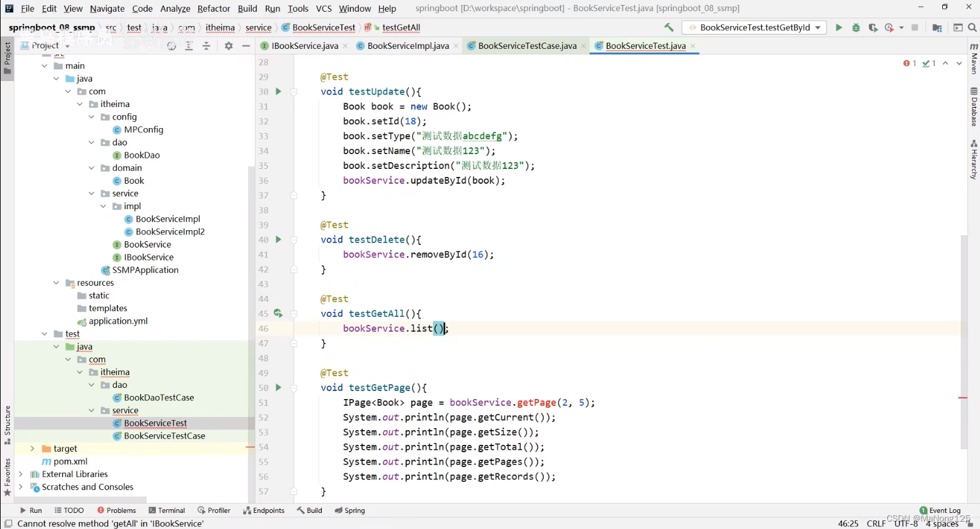This screenshot has width=980, height=529.
Task: Click the CRLF line separator in status bar
Action: (876, 523)
